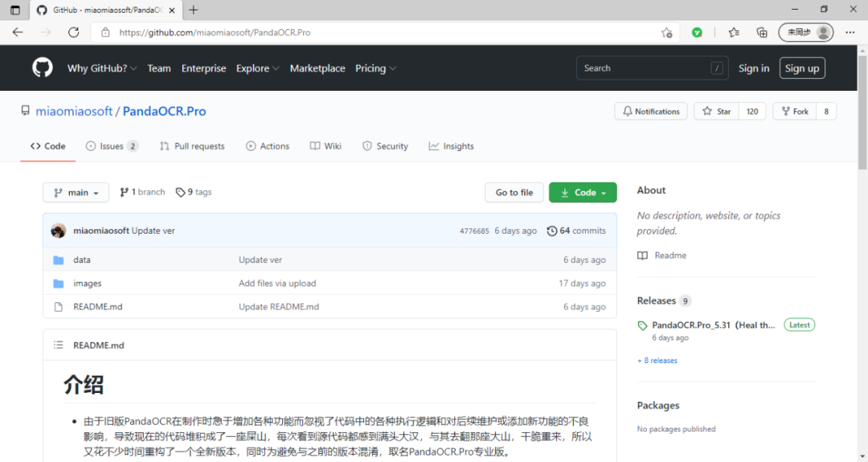This screenshot has height=462, width=868.
Task: Click the Notifications button
Action: pos(651,111)
